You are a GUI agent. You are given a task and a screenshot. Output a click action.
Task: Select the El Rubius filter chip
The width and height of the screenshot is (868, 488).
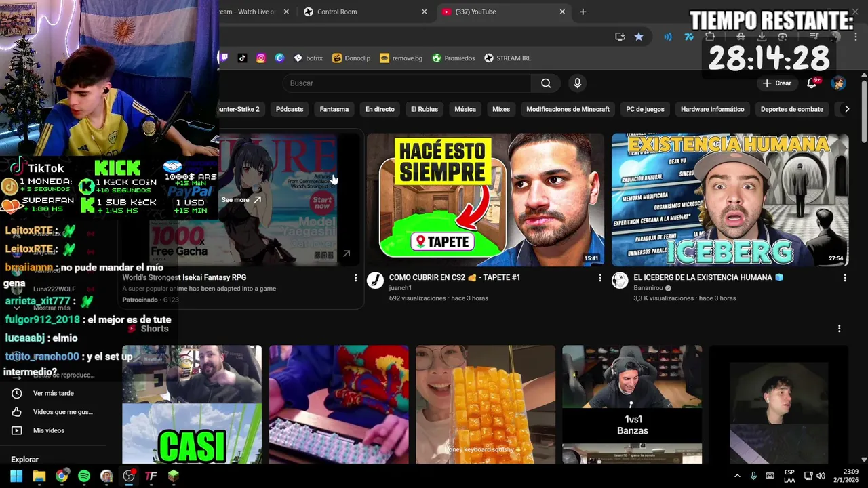(425, 109)
